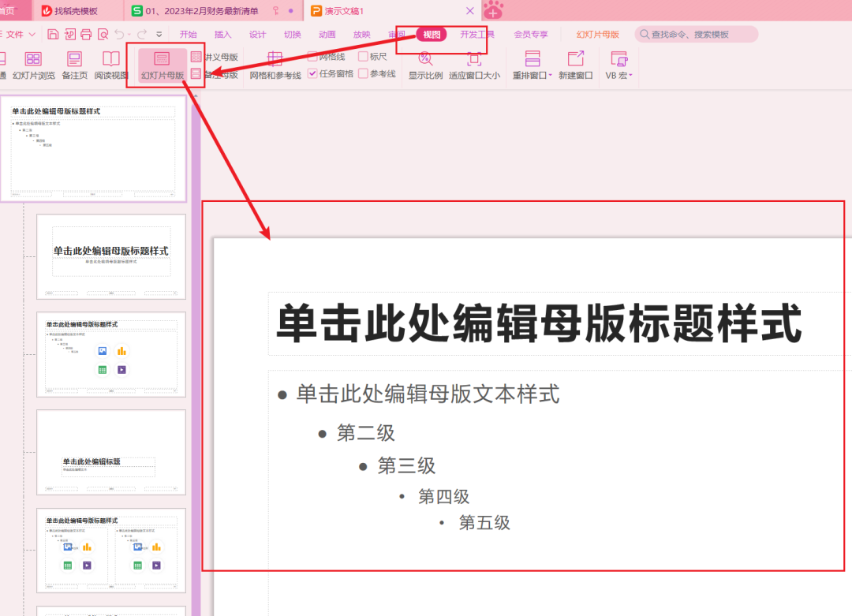The image size is (852, 616).
Task: Switch to 幻灯片浏览 slide sorter view
Action: (34, 65)
